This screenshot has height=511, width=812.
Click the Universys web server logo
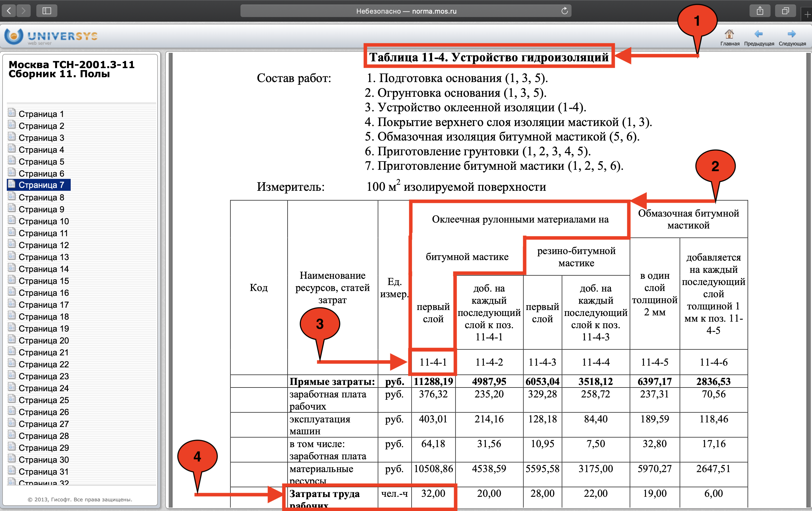pyautogui.click(x=51, y=37)
